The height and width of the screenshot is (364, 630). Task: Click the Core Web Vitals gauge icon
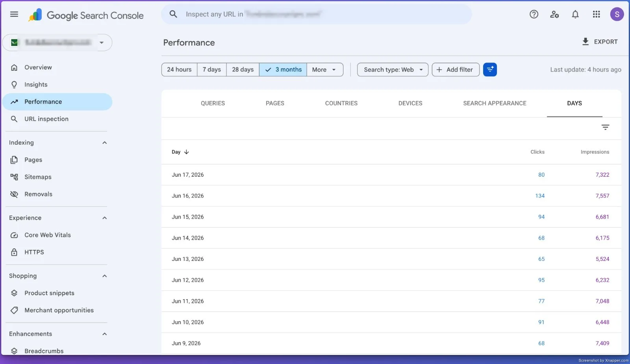click(x=14, y=235)
